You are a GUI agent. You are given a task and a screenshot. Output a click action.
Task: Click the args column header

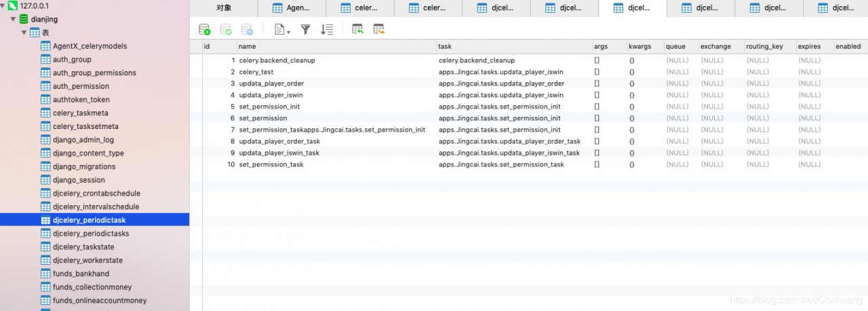610,46
